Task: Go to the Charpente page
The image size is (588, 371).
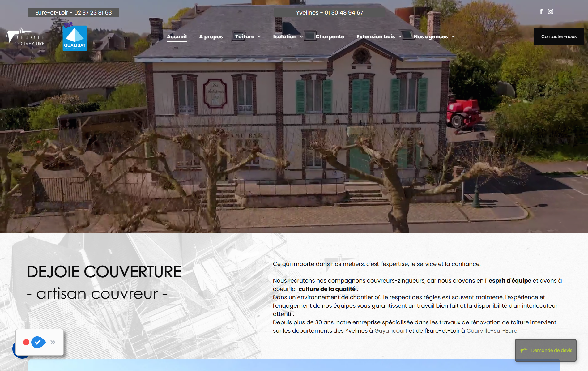Action: [330, 36]
